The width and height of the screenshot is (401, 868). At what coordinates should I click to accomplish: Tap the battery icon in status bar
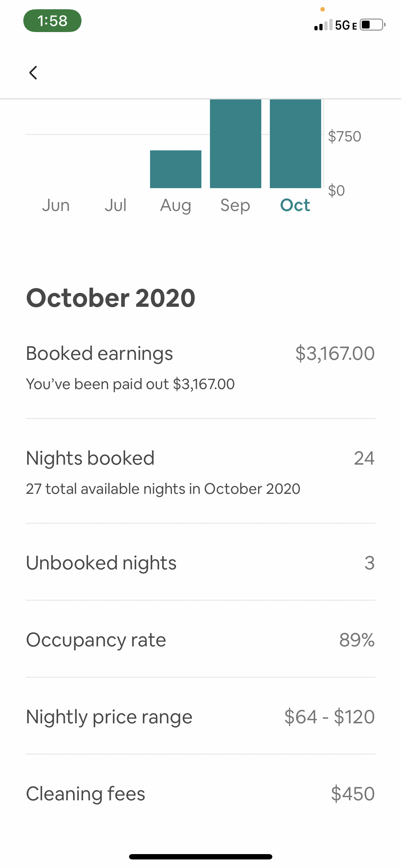[372, 25]
